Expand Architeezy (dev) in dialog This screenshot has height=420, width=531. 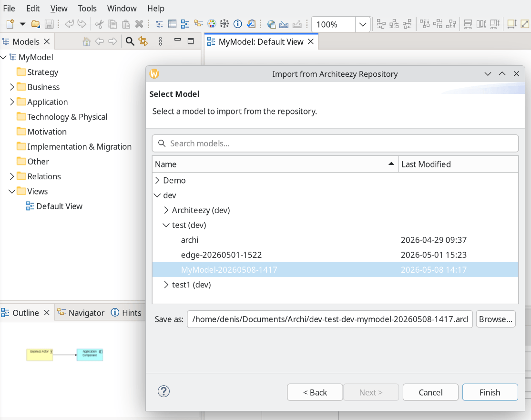[166, 210]
